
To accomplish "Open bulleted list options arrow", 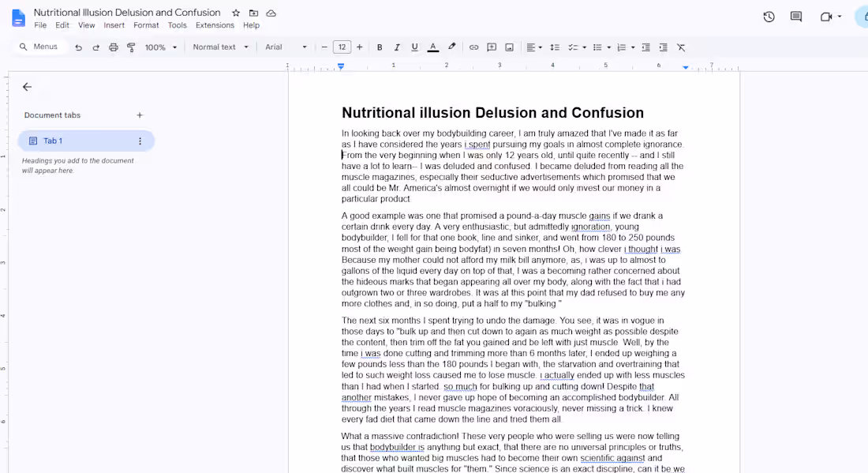I will click(x=609, y=47).
